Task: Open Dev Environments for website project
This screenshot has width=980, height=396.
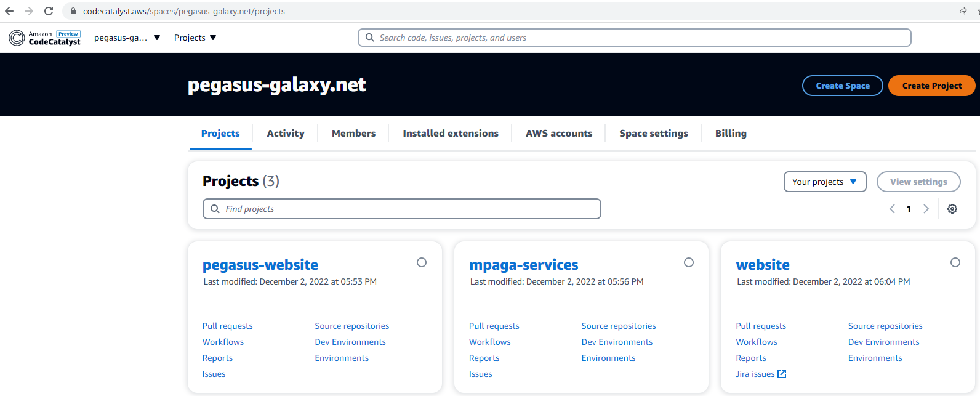Action: pos(883,342)
